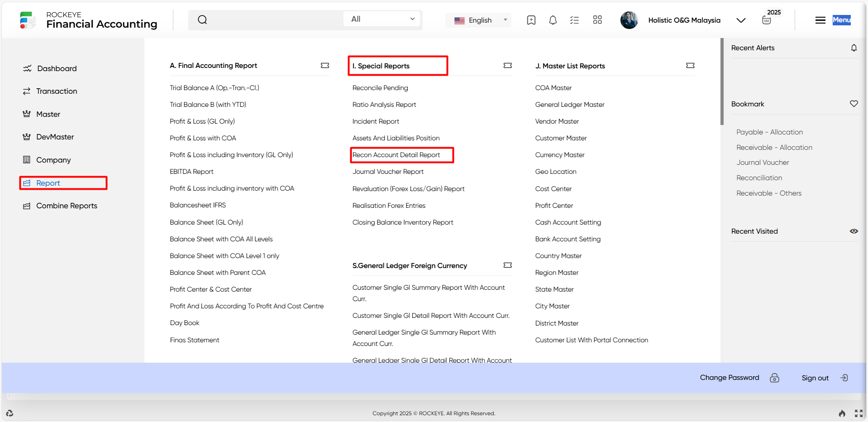Click Sign out
Screen dimensions: 868x422
[815, 378]
